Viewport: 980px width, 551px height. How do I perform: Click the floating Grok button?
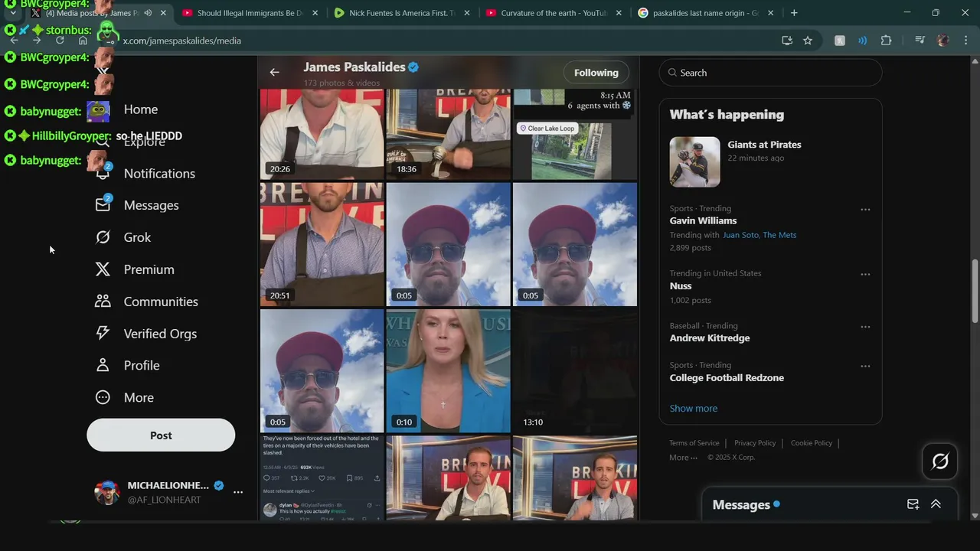click(940, 461)
